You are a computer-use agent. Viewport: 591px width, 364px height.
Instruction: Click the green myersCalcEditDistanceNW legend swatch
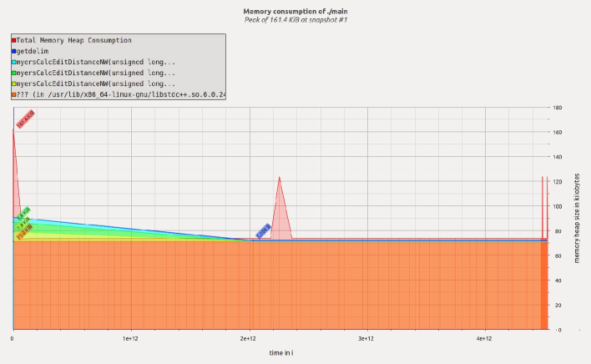14,73
